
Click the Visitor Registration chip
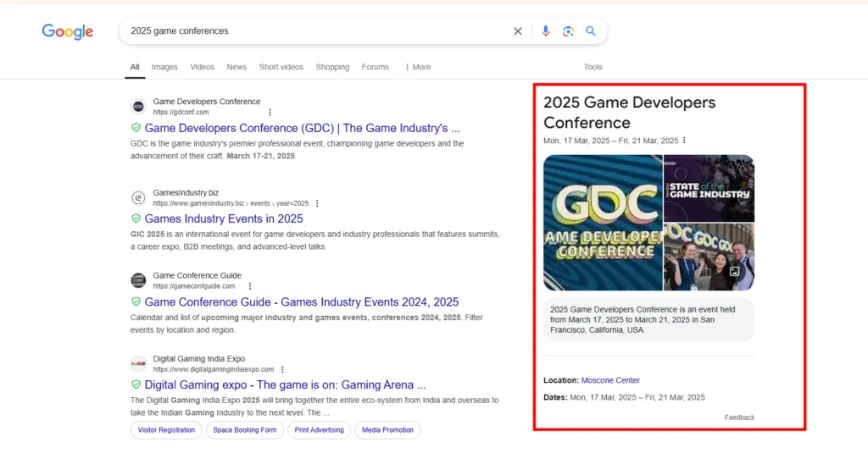[x=166, y=430]
